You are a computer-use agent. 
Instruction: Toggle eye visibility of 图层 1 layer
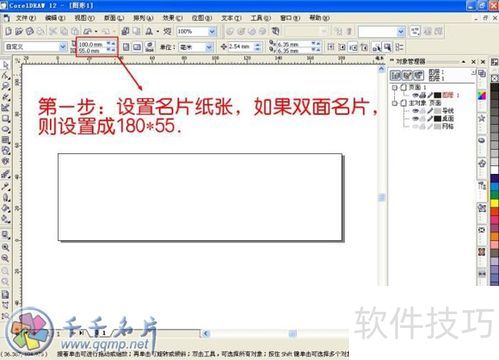415,95
